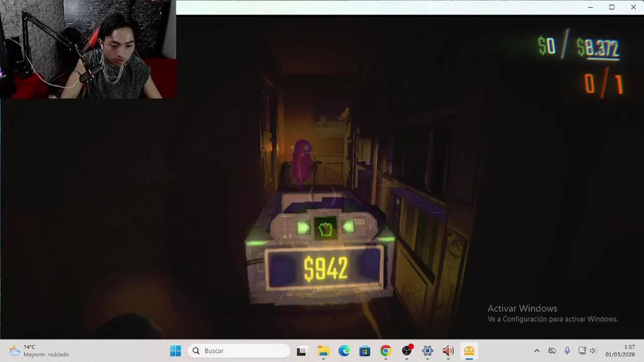
Task: Click the pink character in hallway
Action: coord(302,162)
